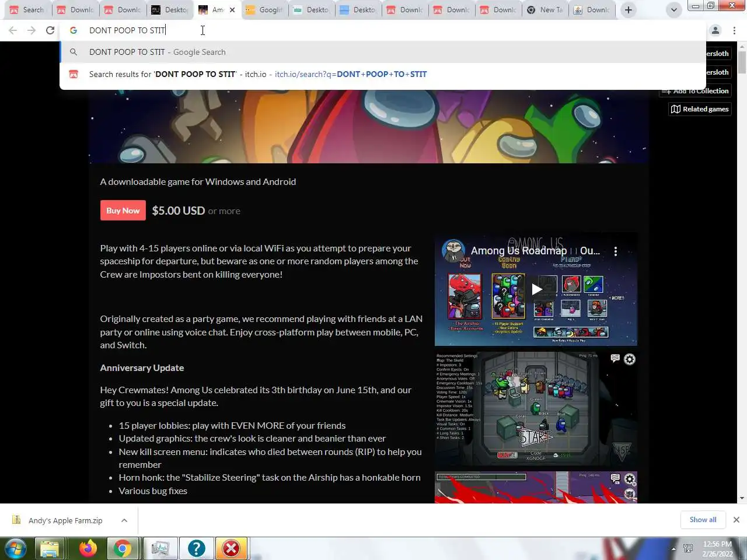Image resolution: width=747 pixels, height=560 pixels.
Task: Click the Add To Collection button
Action: coord(695,91)
